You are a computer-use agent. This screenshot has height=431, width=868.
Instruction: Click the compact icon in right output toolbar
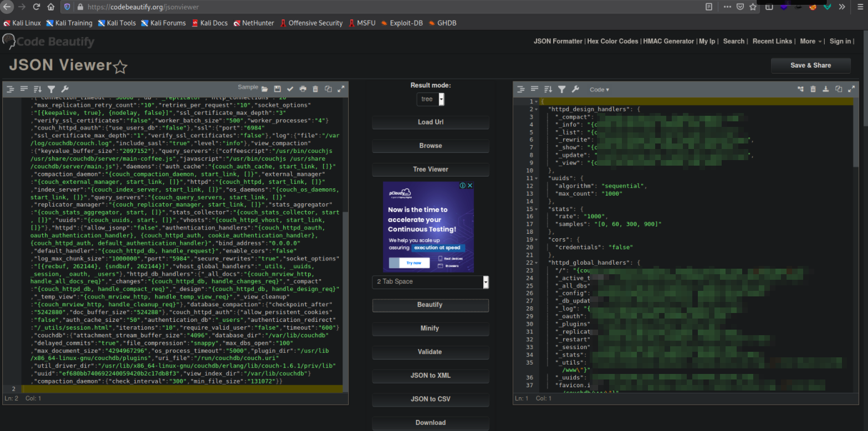click(534, 89)
